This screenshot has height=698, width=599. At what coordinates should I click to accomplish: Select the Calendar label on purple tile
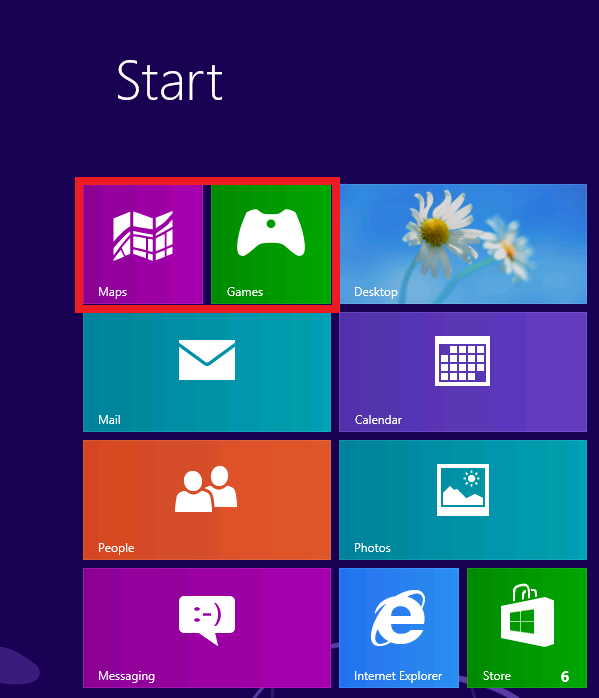pyautogui.click(x=378, y=420)
